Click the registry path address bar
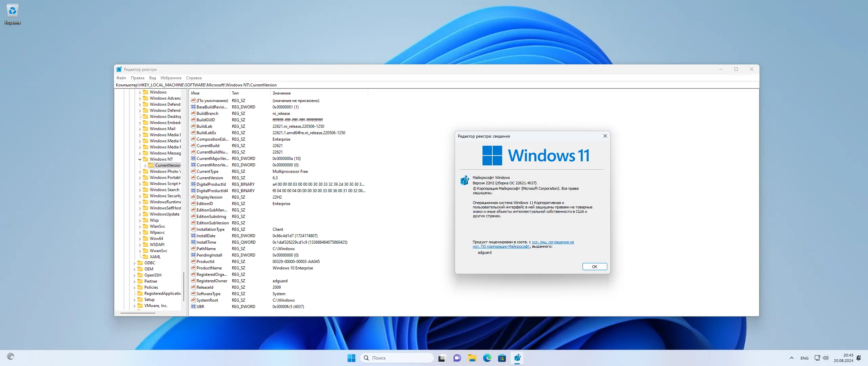Screen dimensions: 868x366 [407, 85]
